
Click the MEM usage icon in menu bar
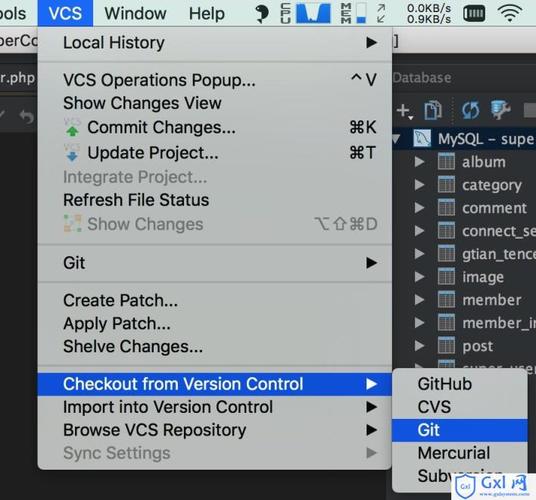click(354, 13)
